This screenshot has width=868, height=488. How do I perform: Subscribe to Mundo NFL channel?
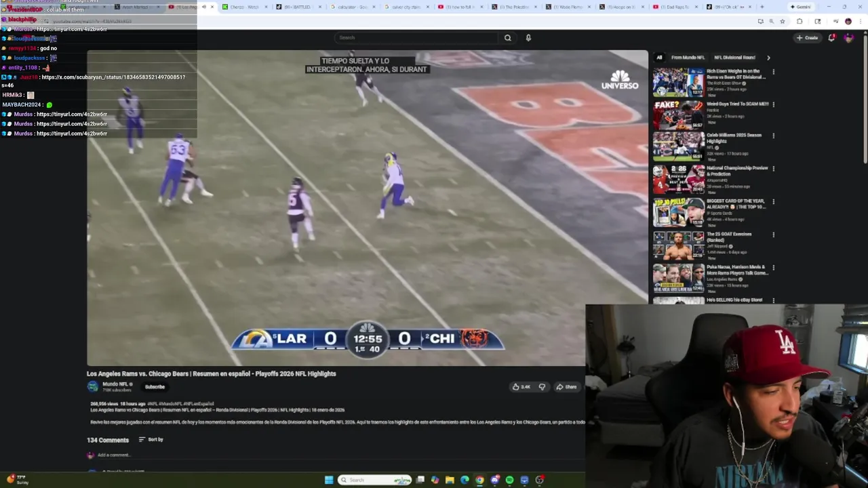pos(155,387)
